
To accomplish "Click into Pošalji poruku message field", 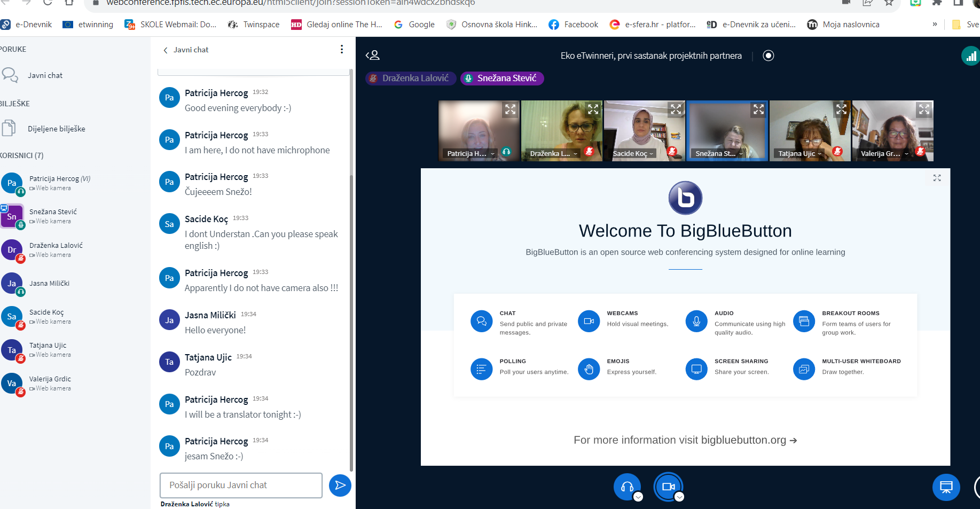I will pos(241,485).
